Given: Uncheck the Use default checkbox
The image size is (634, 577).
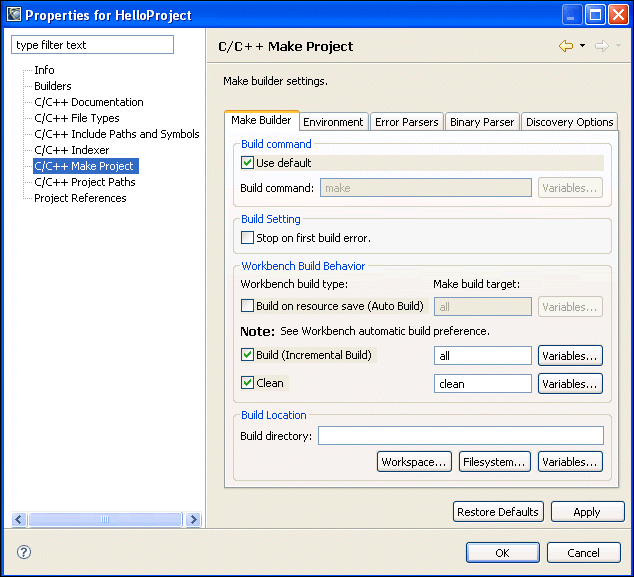Looking at the screenshot, I should point(248,163).
